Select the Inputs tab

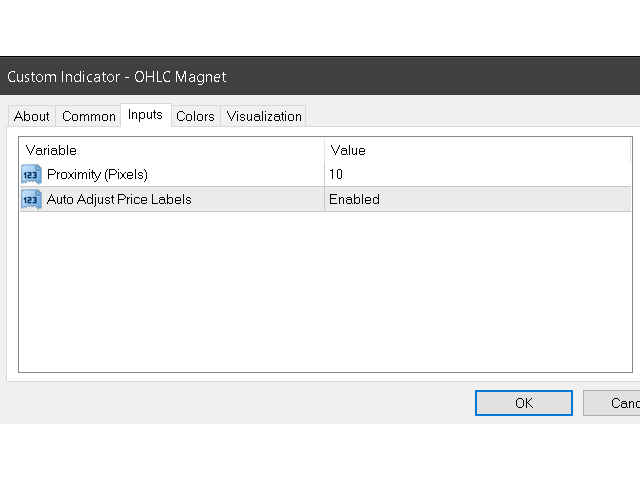[x=145, y=115]
